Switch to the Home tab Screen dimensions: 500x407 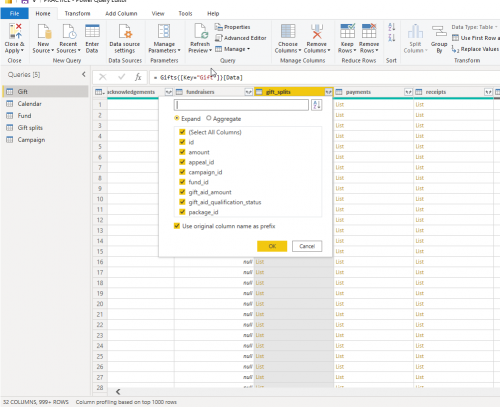tap(43, 13)
